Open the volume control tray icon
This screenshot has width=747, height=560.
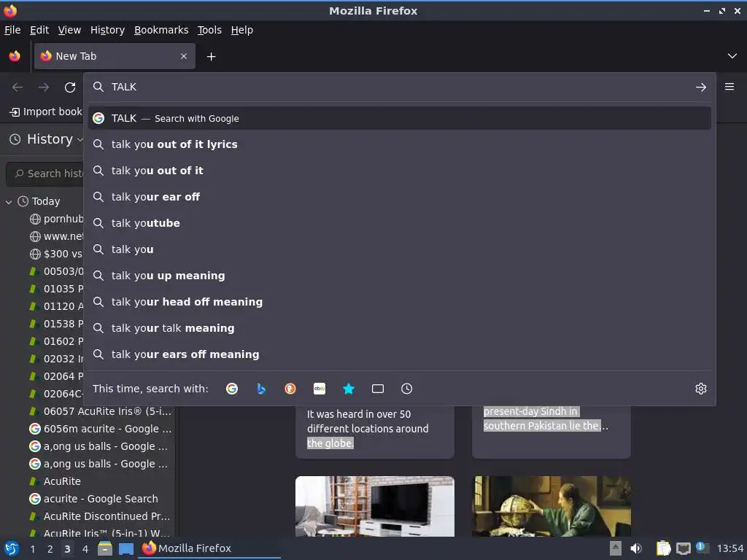636,548
